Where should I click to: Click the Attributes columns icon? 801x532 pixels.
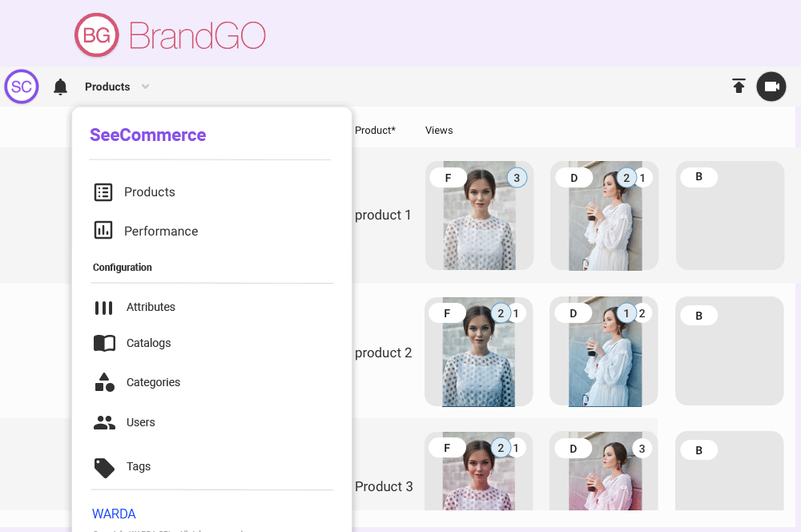(103, 308)
